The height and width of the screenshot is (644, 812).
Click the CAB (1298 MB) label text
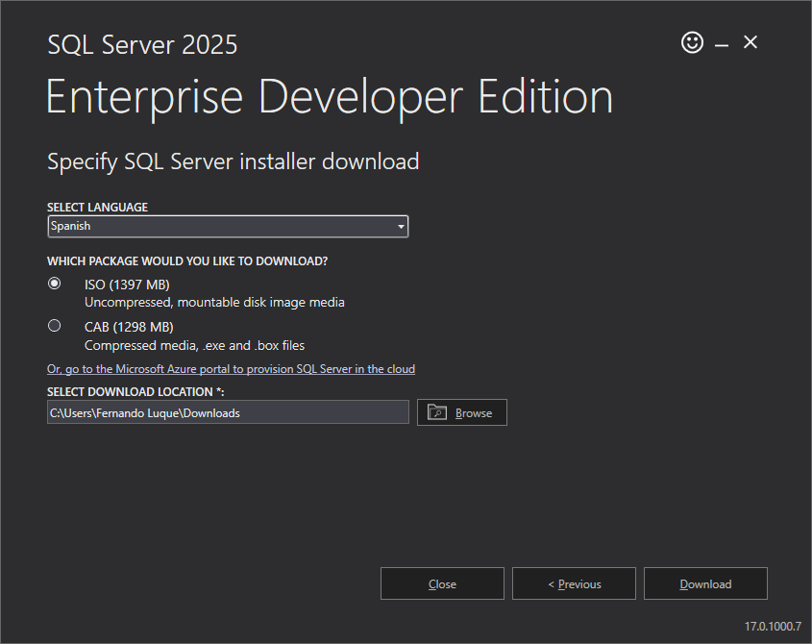point(129,327)
